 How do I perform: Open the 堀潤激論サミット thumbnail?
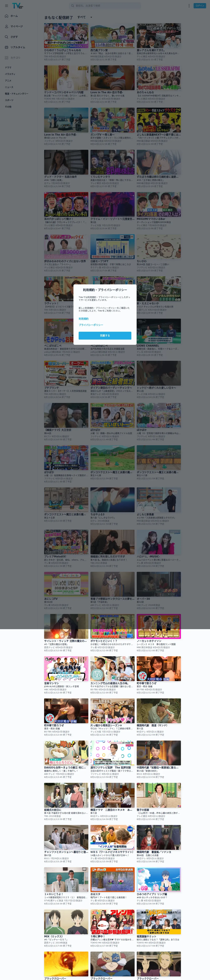click(159, 922)
